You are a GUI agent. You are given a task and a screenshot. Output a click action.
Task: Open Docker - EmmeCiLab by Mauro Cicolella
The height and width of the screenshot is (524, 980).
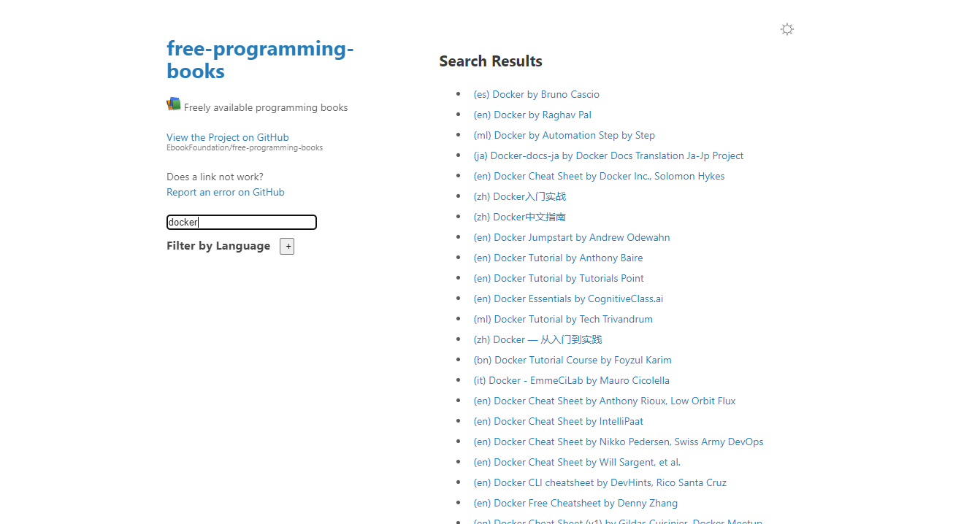point(571,380)
